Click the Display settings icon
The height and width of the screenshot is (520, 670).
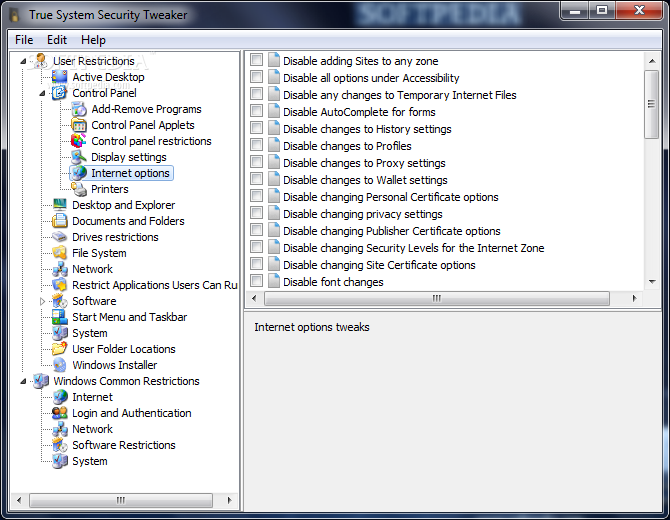tap(79, 157)
